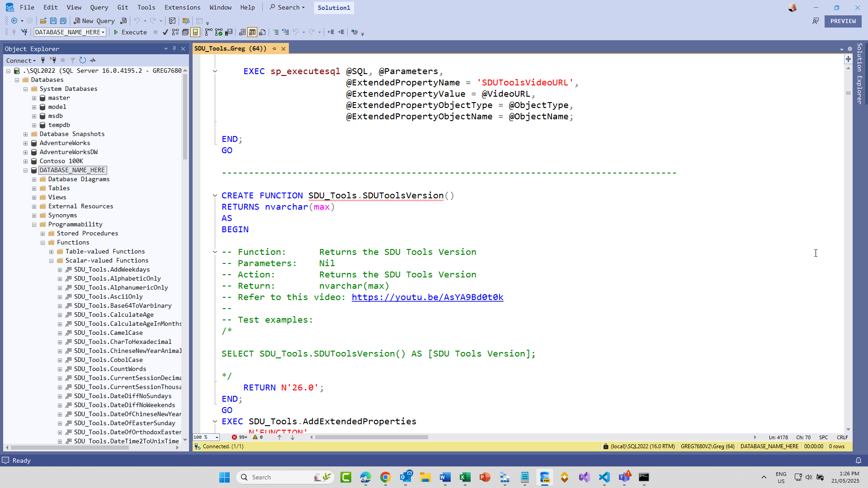Click Decrease Indent icon
868x488 pixels.
[331, 32]
